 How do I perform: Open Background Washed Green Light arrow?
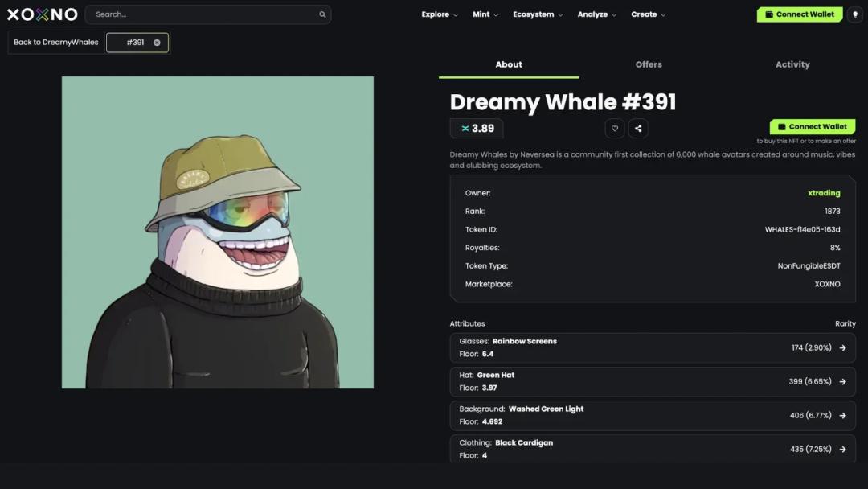click(842, 415)
